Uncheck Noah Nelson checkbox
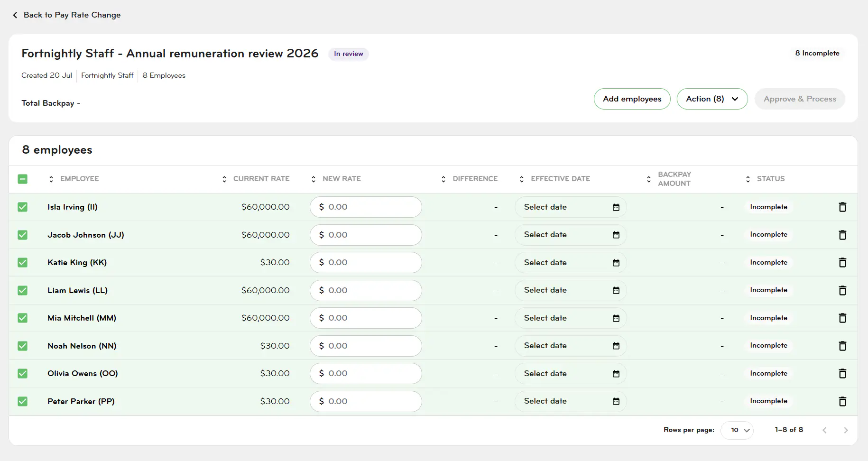Viewport: 868px width, 461px height. pyautogui.click(x=22, y=346)
